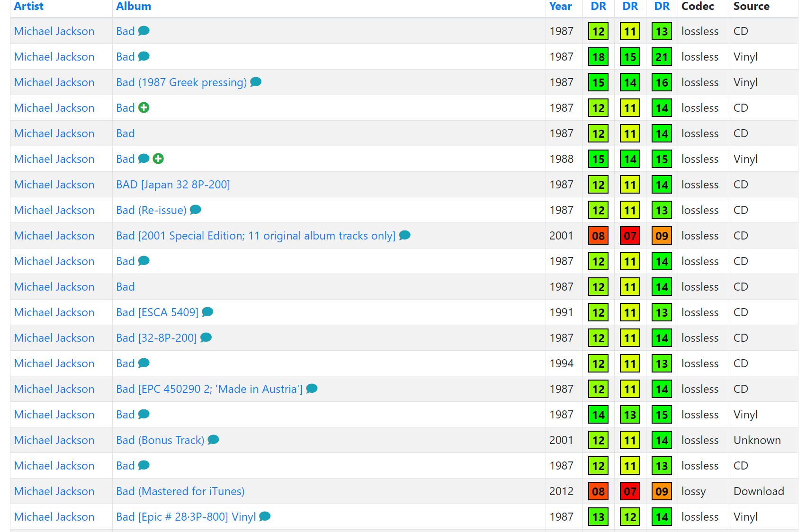Screen dimensions: 806x532
Task: Click Michael Jackson link in Mastered for iTunes row
Action: 54,491
